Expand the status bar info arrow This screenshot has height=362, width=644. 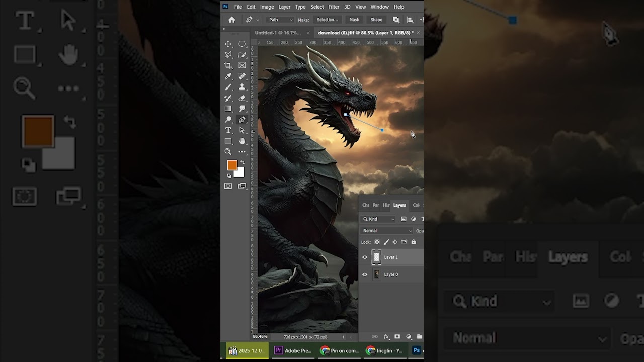tap(344, 337)
